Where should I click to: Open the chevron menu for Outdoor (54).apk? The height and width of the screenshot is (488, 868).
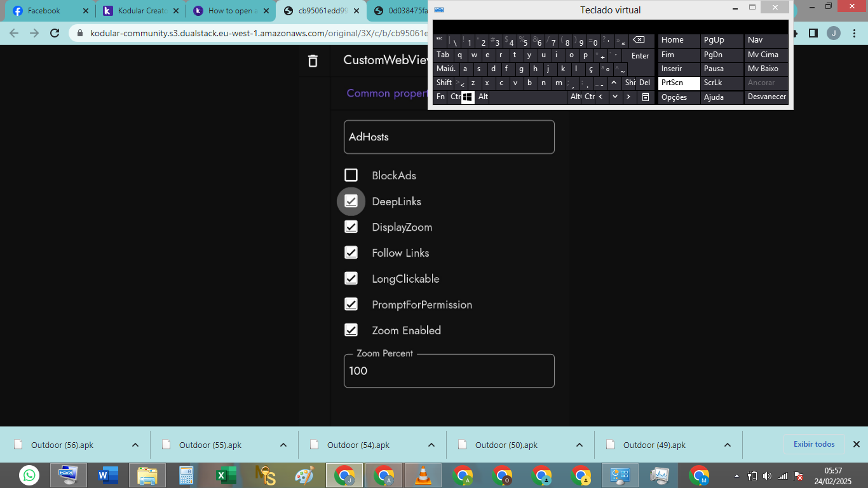point(431,445)
